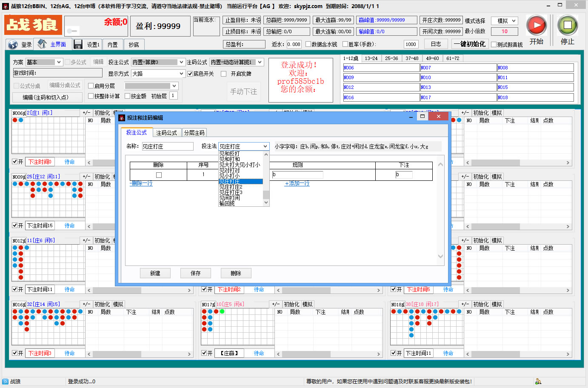Viewport: 588px width, 388px height.
Task: Enable the 开启发牌 checkbox
Action: (223, 73)
